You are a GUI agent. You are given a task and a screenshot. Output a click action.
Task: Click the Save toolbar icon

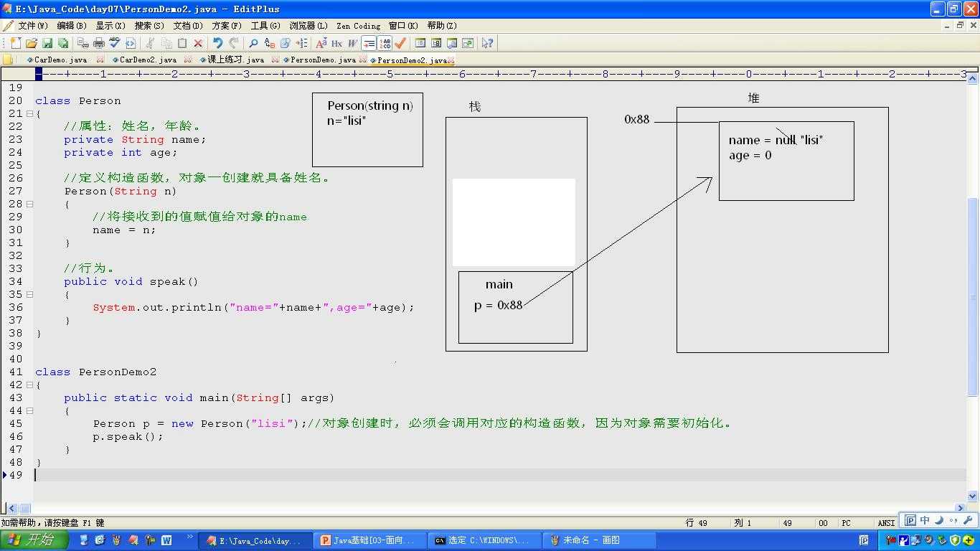coord(47,43)
